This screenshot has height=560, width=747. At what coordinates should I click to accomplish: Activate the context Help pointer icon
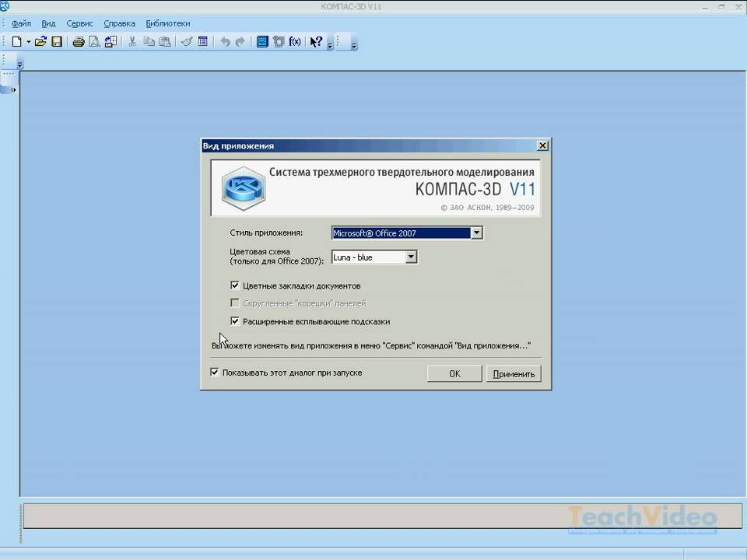pyautogui.click(x=317, y=42)
